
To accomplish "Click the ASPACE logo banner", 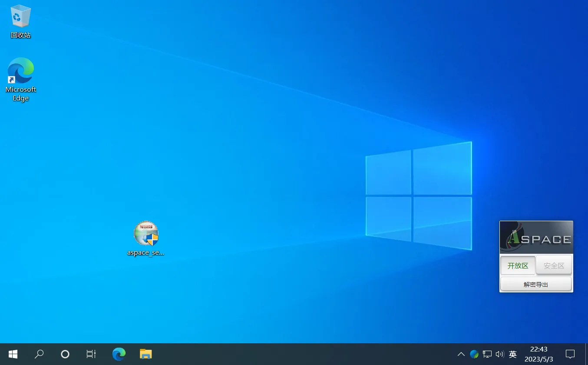I will (536, 237).
